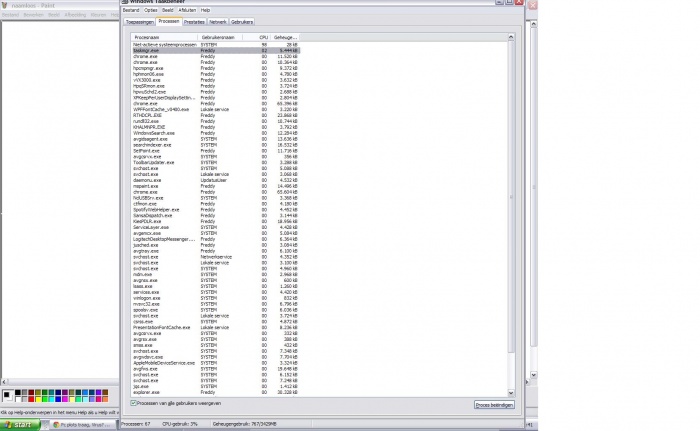Select the PresentationFontCache.exe process
The width and height of the screenshot is (700, 431).
click(x=216, y=327)
